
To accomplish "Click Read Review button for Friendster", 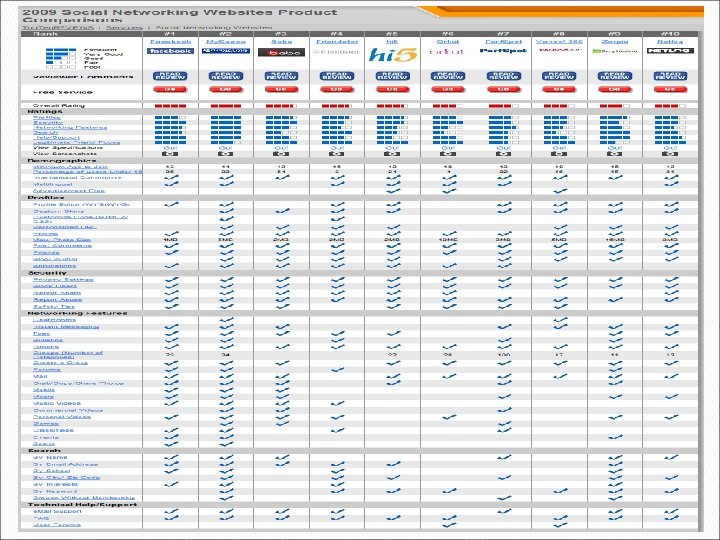I will point(337,76).
